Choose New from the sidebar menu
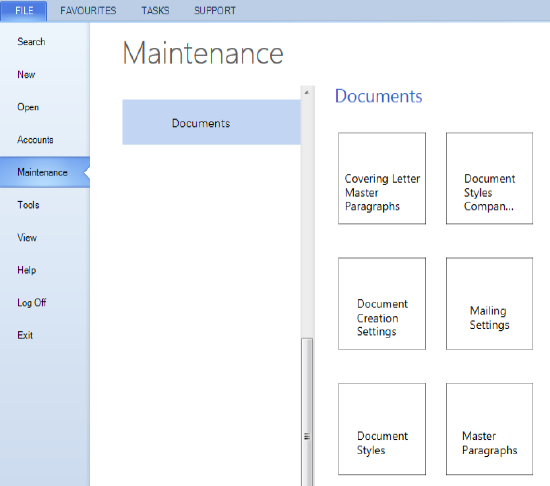 tap(45, 74)
